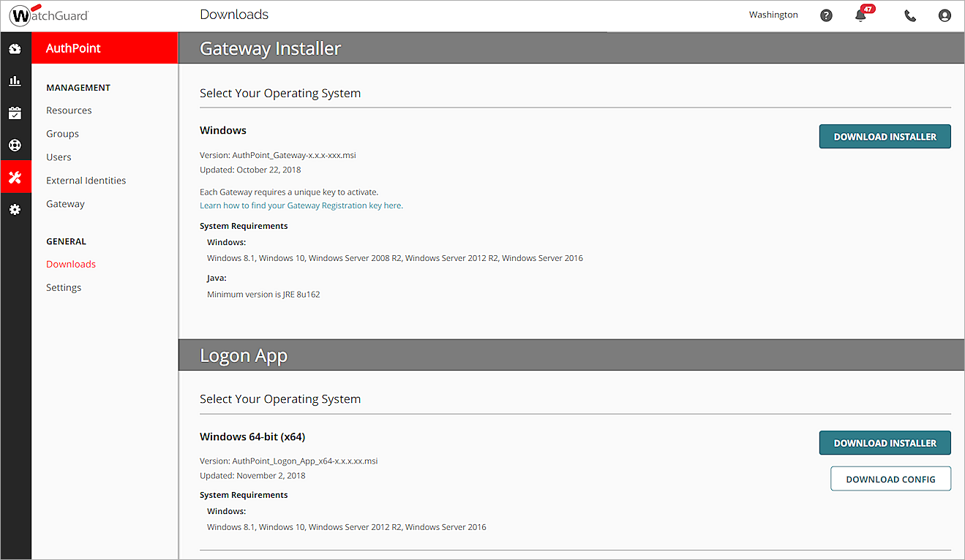Open notifications bell with 47 badge
Viewport: 965px width, 560px height.
pyautogui.click(x=861, y=15)
